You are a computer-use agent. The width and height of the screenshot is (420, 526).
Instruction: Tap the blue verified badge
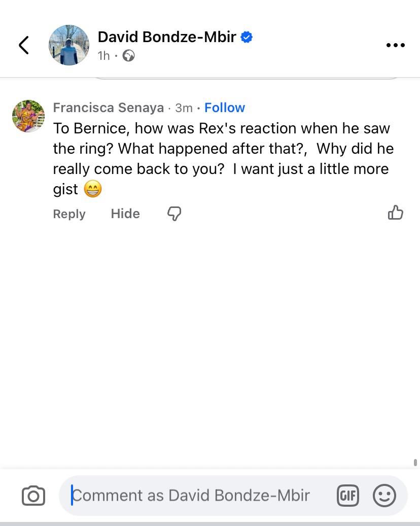click(247, 37)
